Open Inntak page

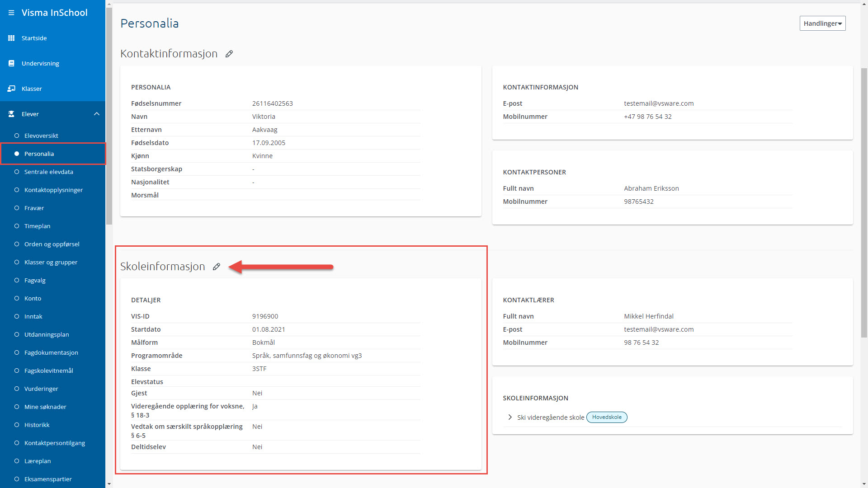[33, 316]
